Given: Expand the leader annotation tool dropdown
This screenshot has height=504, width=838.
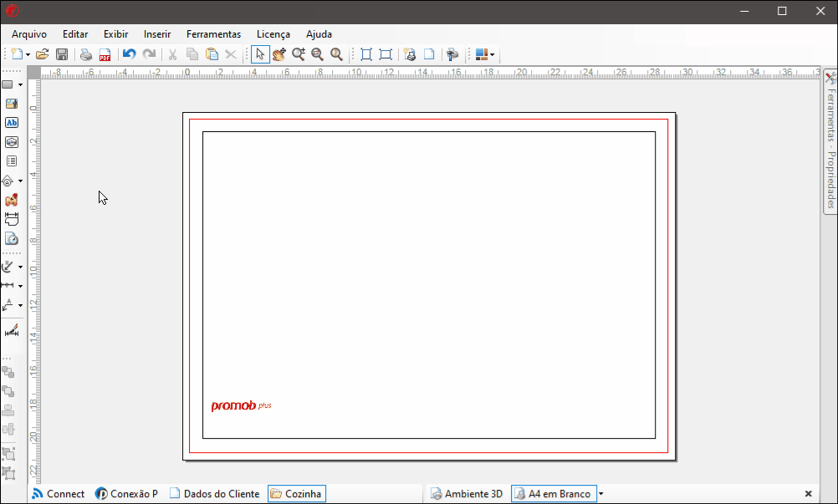Looking at the screenshot, I should [x=20, y=305].
